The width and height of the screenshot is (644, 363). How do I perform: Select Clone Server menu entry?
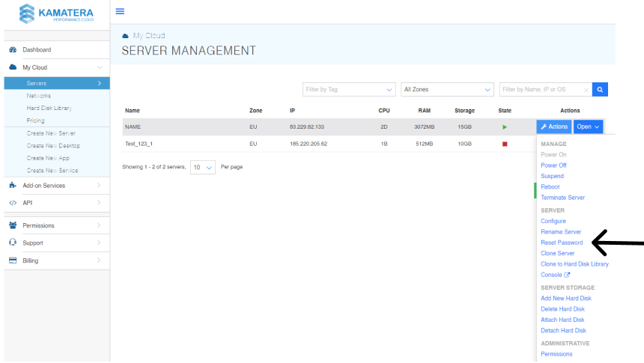click(558, 254)
